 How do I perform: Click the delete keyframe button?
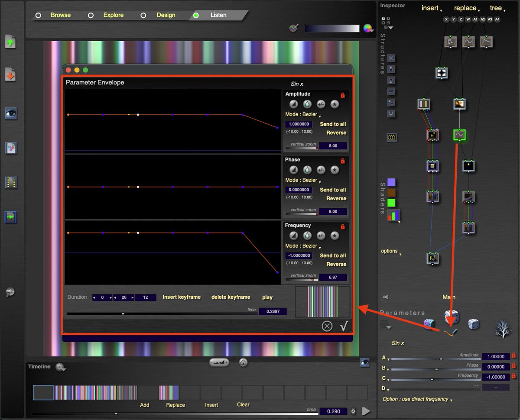pos(231,297)
